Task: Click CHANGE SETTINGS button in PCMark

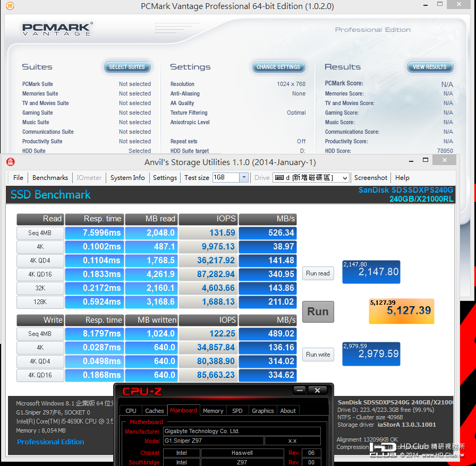Action: click(278, 67)
